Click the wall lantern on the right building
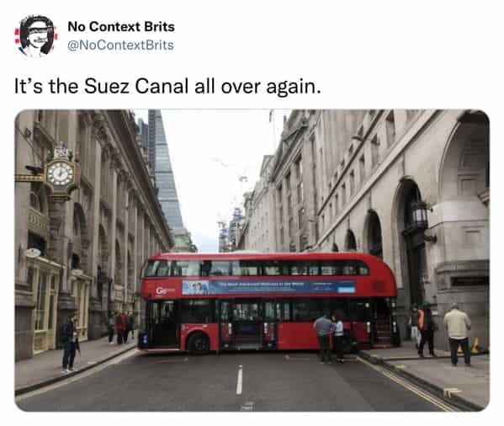504x426 pixels. click(420, 215)
